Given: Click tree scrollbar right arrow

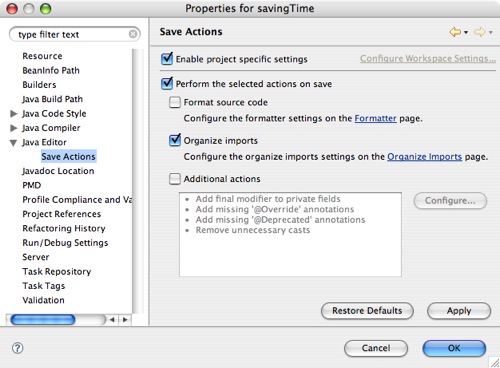Looking at the screenshot, I should click(x=125, y=320).
